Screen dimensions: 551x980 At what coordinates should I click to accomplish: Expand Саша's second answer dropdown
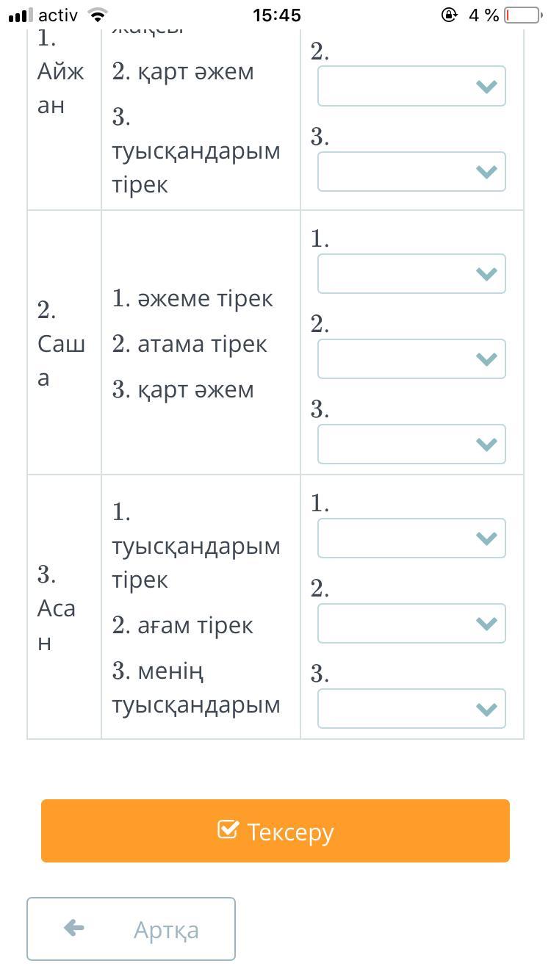[411, 359]
